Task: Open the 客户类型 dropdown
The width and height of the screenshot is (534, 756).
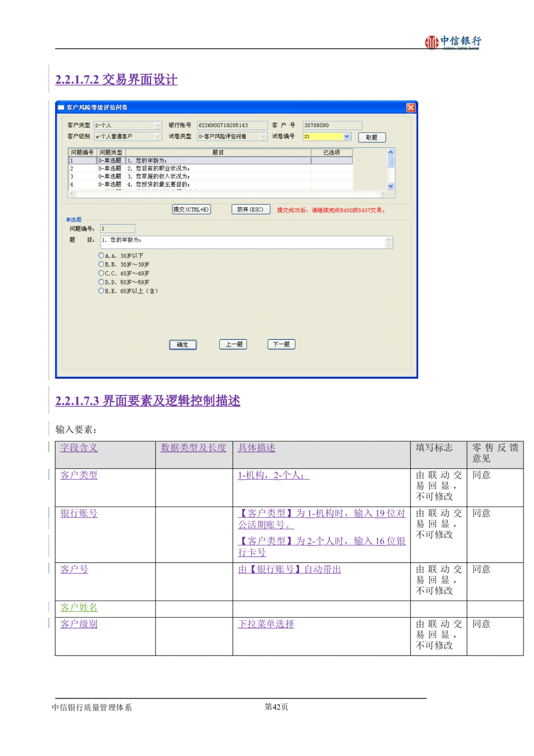Action: point(158,125)
